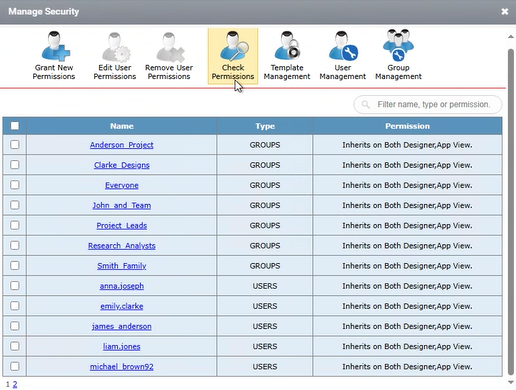
Task: Open User Management
Action: (x=343, y=56)
